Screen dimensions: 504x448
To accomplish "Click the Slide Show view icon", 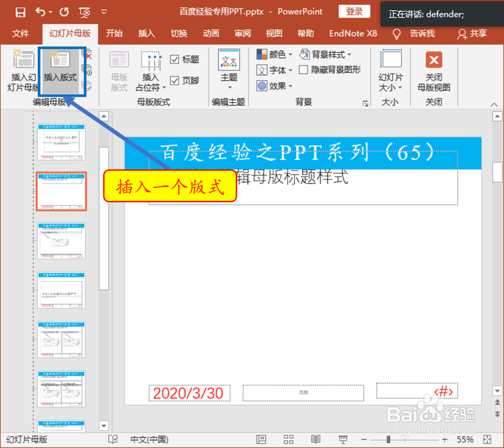I will click(343, 439).
